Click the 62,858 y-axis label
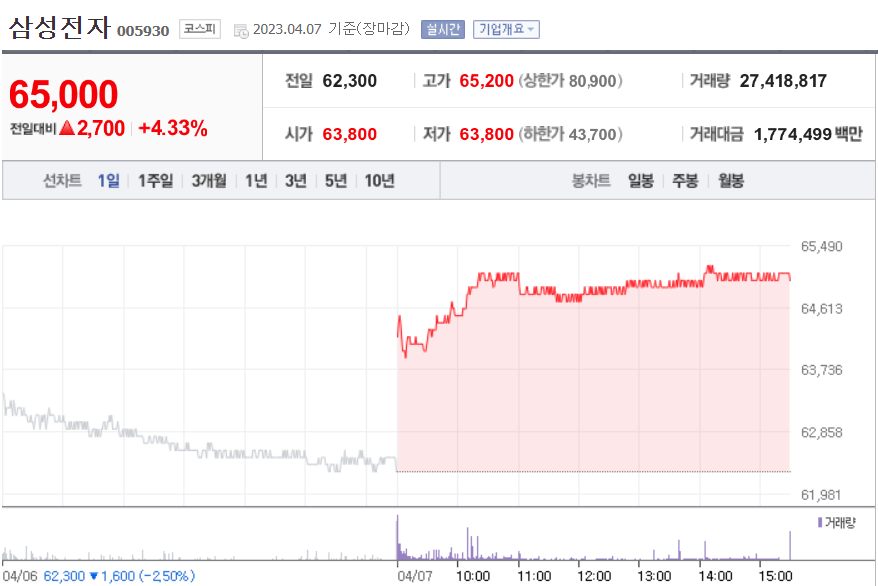This screenshot has height=586, width=878. [821, 432]
